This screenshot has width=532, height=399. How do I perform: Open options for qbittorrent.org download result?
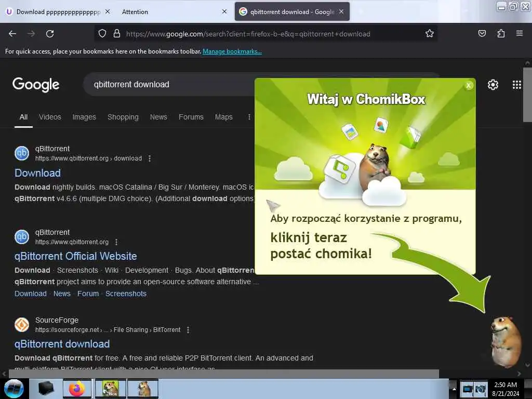point(150,158)
